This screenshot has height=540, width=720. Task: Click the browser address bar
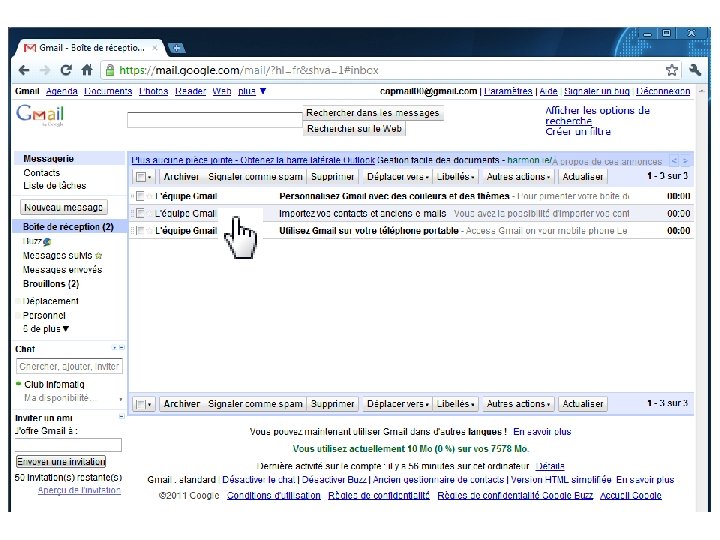[382, 70]
